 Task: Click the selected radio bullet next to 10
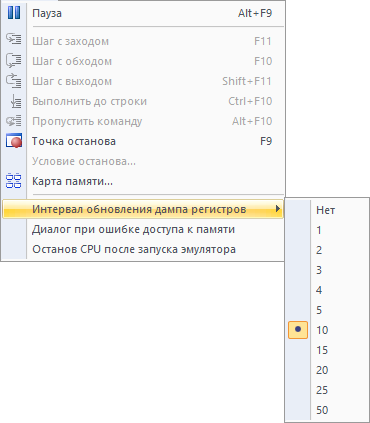coord(298,330)
